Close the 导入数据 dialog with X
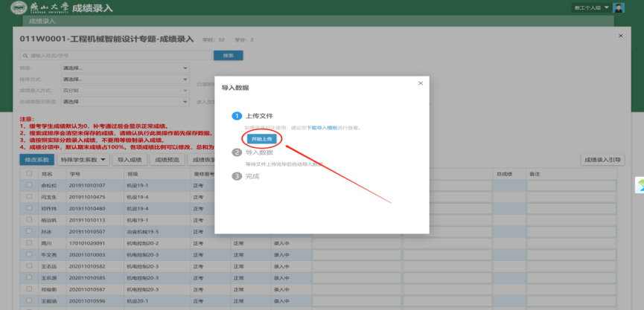Screen dimensions: 644x310 420,83
